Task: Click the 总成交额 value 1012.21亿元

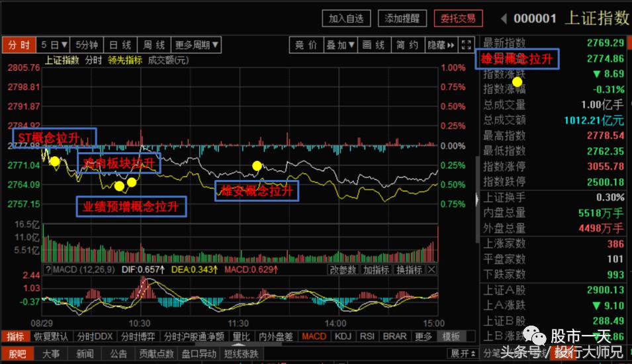Action: click(594, 120)
